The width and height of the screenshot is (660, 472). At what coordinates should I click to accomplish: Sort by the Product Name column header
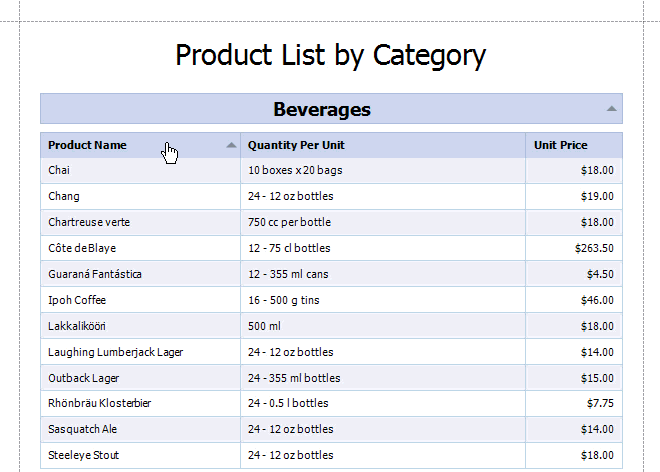88,145
